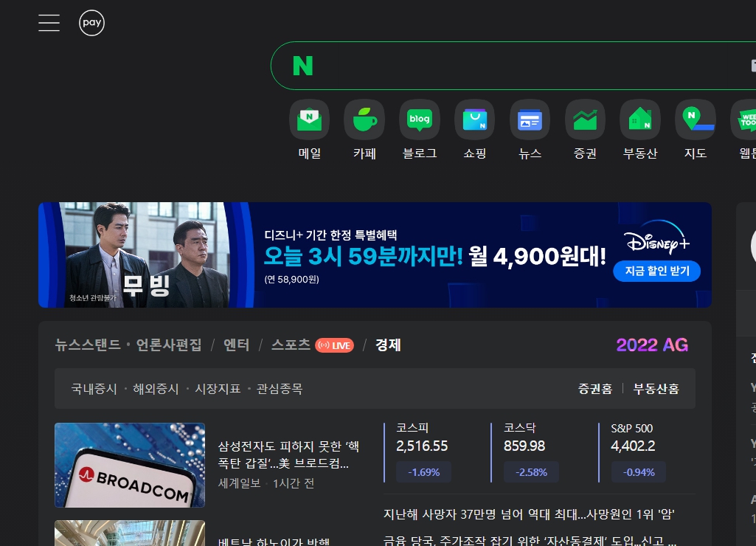Open the 코스피 2,516.55 index
The width and height of the screenshot is (756, 546).
(422, 452)
